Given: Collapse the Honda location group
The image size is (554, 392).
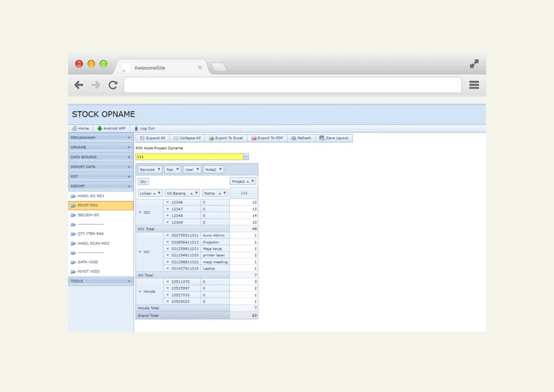Looking at the screenshot, I should pyautogui.click(x=140, y=291).
